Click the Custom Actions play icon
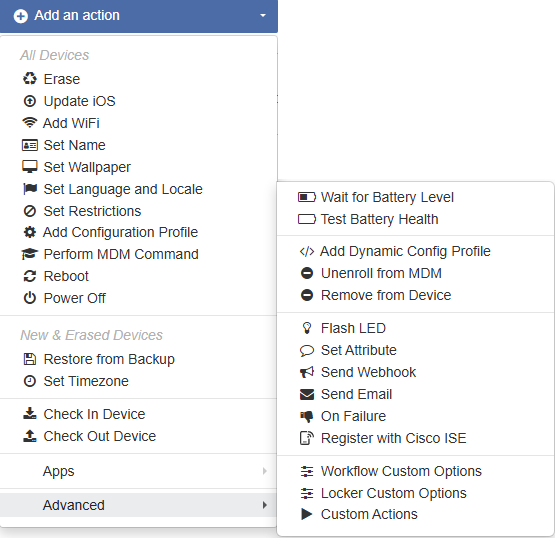This screenshot has height=538, width=555. coord(307,514)
